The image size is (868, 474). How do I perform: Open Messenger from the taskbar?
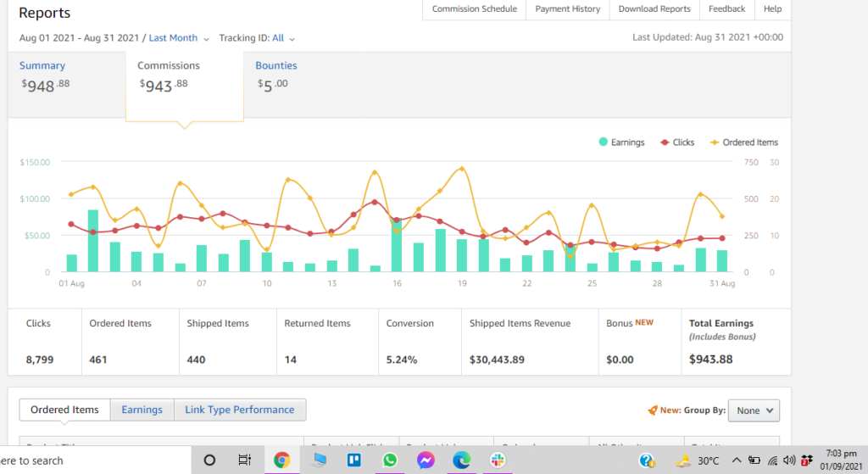pyautogui.click(x=426, y=460)
